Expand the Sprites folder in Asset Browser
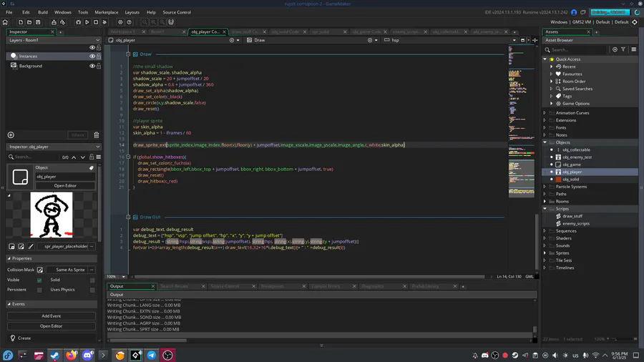The image size is (644, 362). click(545, 253)
